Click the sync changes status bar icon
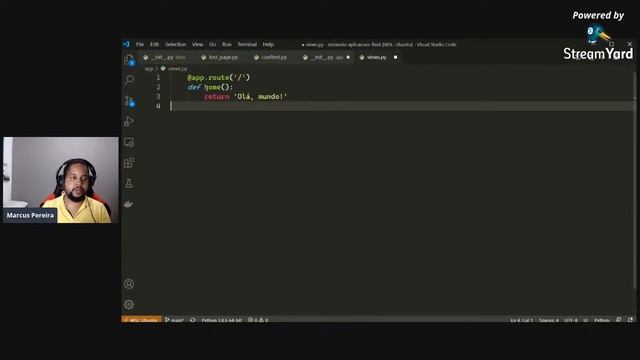The image size is (640, 360). (x=193, y=320)
